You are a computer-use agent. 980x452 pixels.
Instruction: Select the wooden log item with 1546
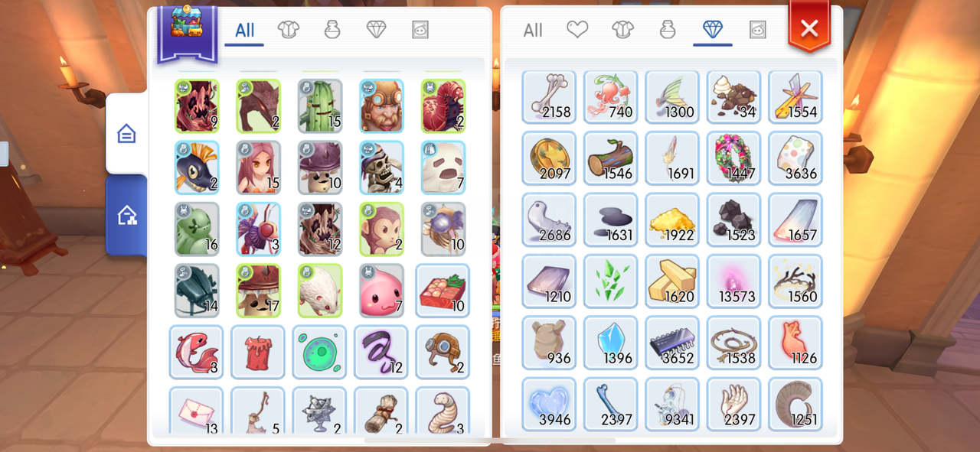[x=611, y=158]
